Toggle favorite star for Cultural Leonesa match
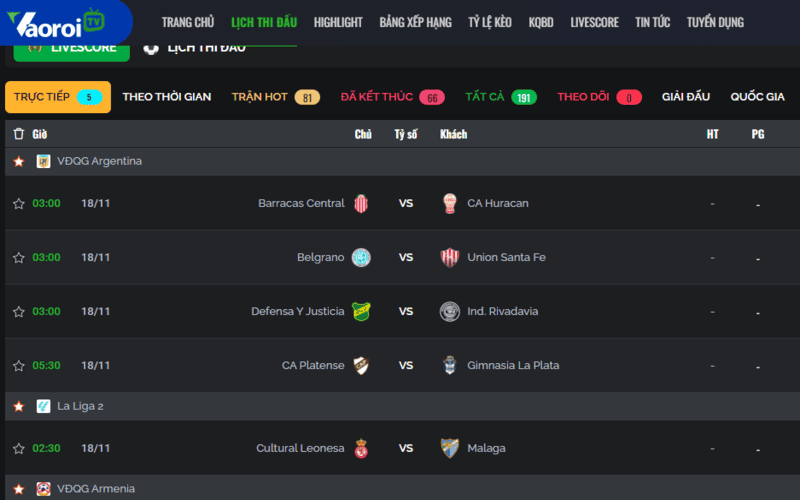The image size is (800, 500). pos(18,449)
